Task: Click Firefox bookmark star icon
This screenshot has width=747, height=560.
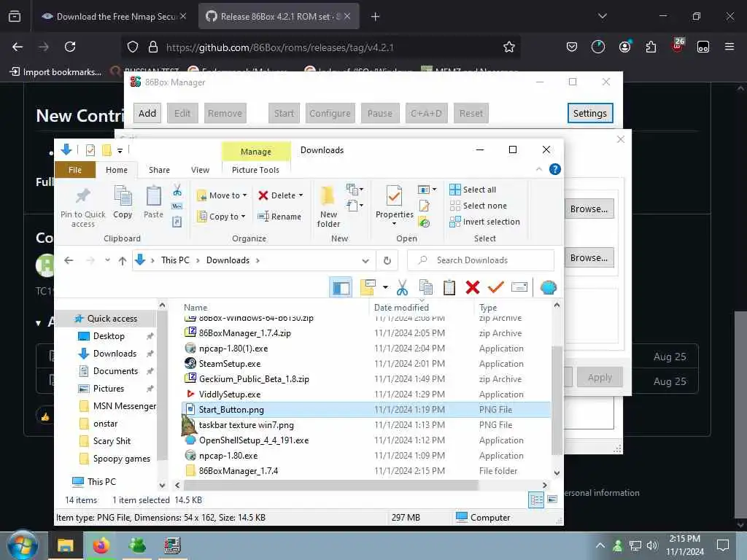Action: click(x=508, y=47)
